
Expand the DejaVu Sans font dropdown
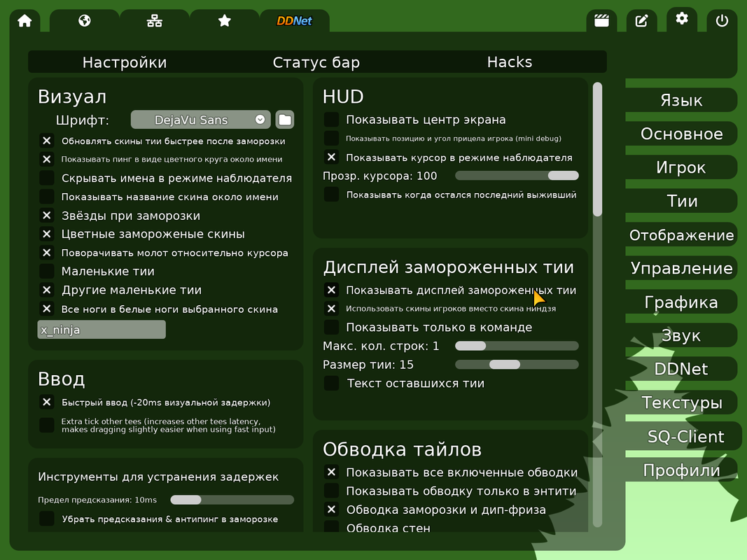tap(200, 120)
